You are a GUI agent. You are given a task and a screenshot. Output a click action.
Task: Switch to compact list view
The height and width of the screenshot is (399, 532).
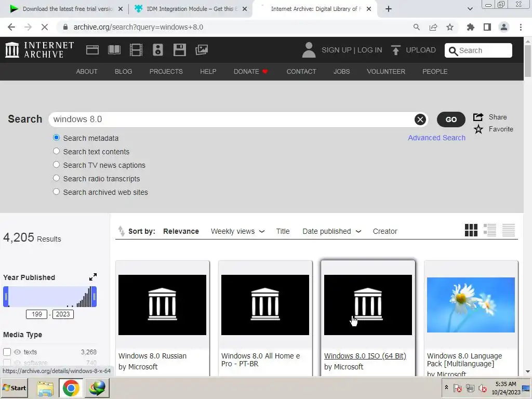click(x=508, y=230)
